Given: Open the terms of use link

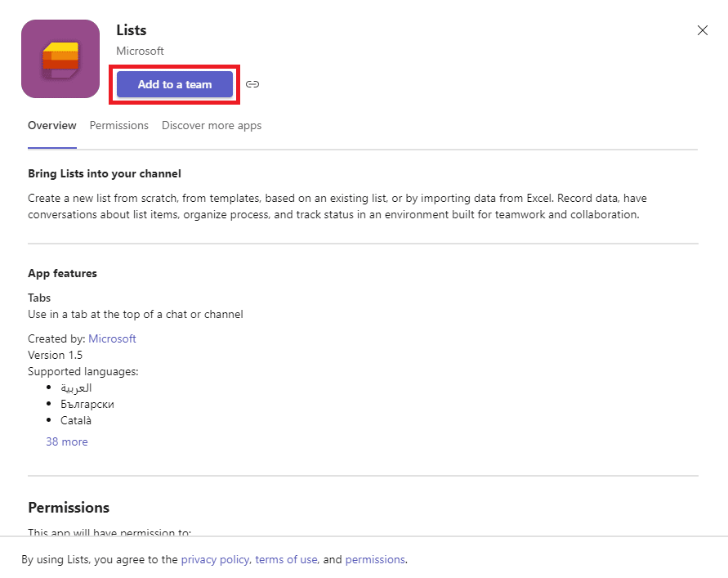Looking at the screenshot, I should coord(286,559).
